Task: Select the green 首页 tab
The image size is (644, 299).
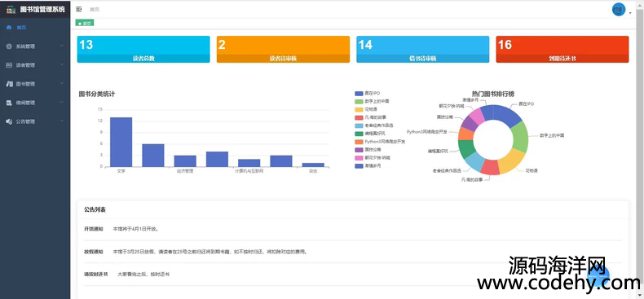Action: [x=85, y=24]
